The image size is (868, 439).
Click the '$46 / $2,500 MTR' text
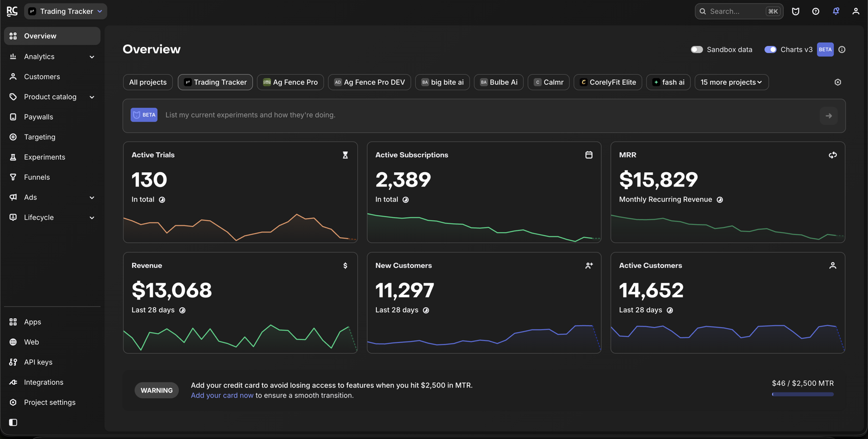(x=803, y=383)
